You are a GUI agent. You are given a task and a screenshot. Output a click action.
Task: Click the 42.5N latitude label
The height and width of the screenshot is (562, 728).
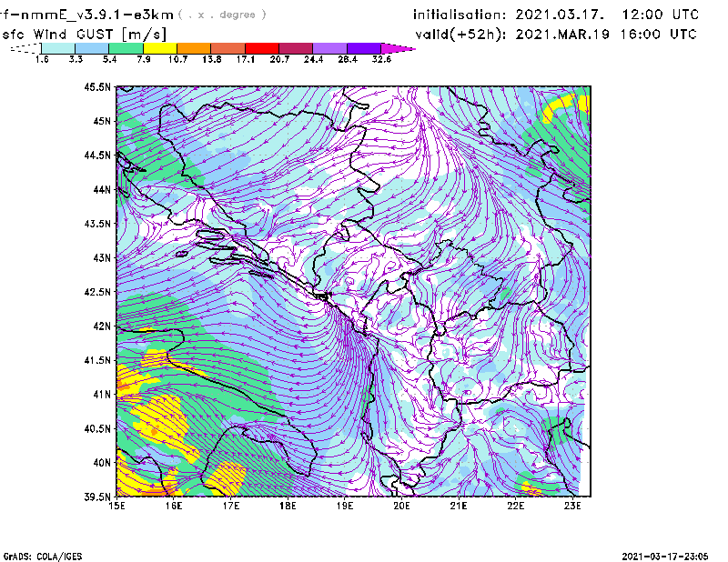[x=97, y=292]
